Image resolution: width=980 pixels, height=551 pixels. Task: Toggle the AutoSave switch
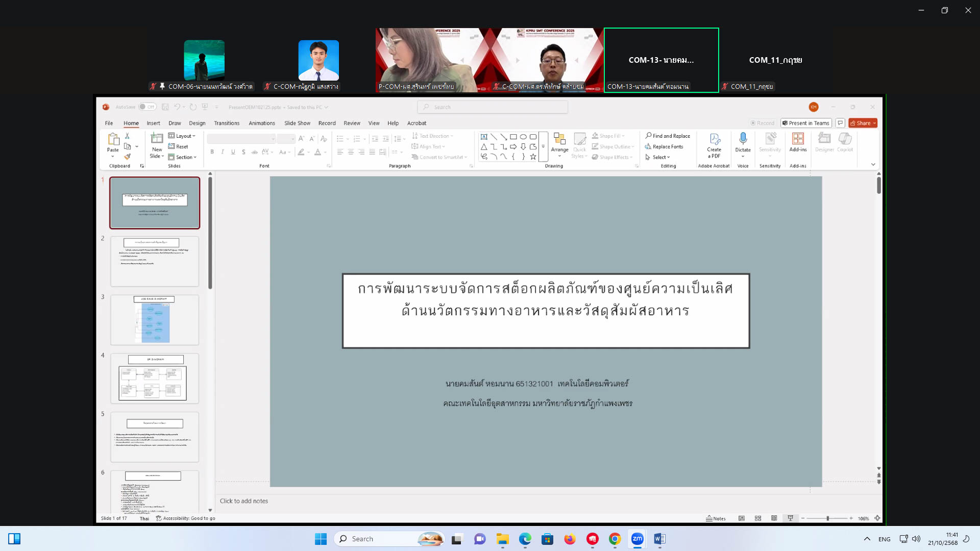[147, 107]
